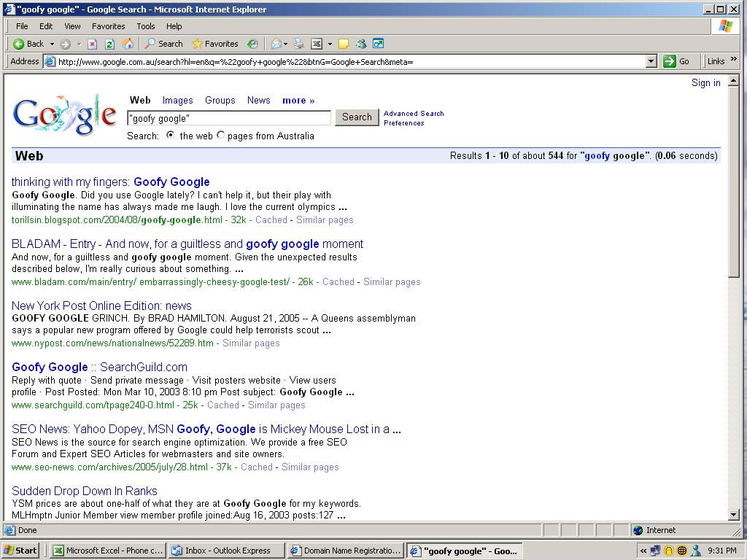
Task: Expand the Links toolbar chevron
Action: 733,61
